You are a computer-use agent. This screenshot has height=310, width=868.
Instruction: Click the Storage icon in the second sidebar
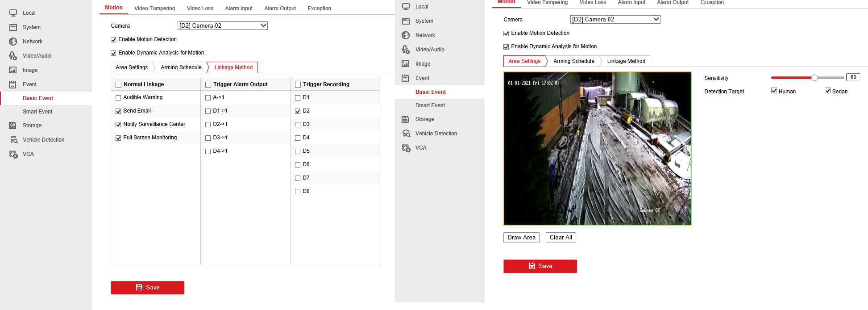[406, 119]
